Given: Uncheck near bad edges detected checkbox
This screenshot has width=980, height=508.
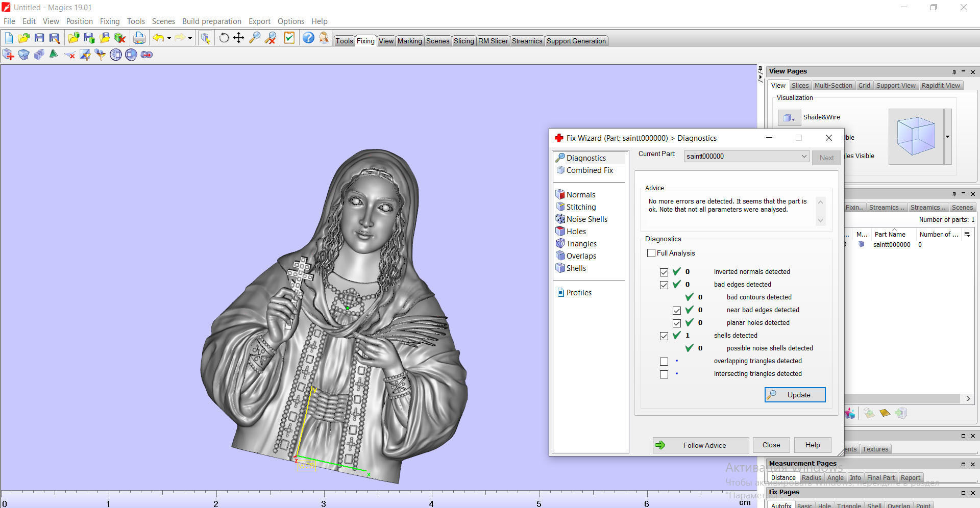Looking at the screenshot, I should pyautogui.click(x=677, y=310).
